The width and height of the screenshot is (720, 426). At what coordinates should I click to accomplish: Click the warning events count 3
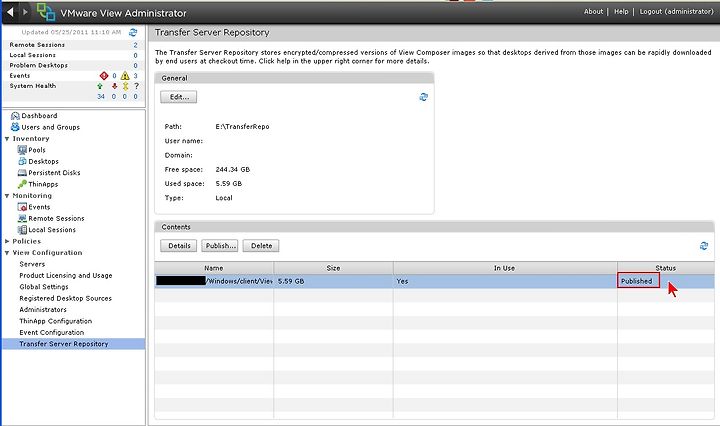(135, 76)
